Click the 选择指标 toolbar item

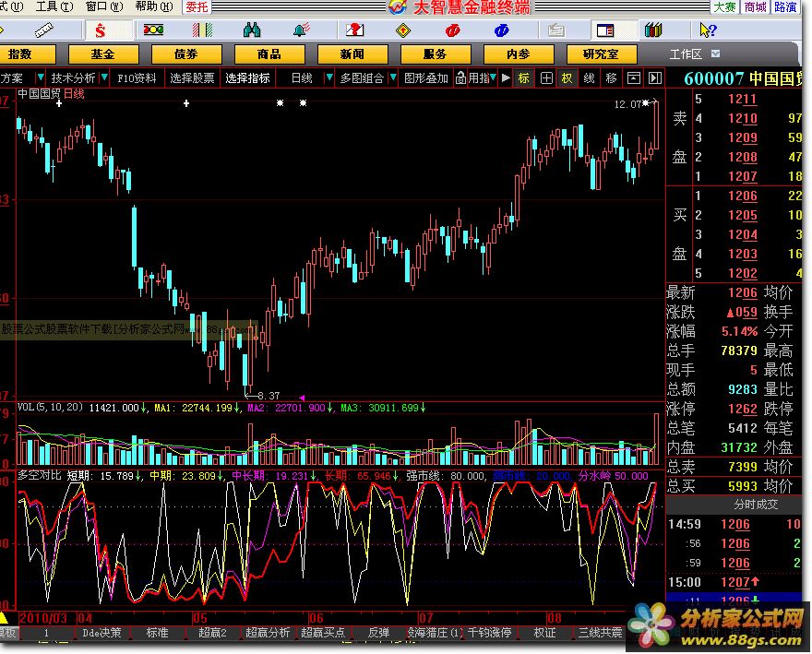pyautogui.click(x=247, y=78)
